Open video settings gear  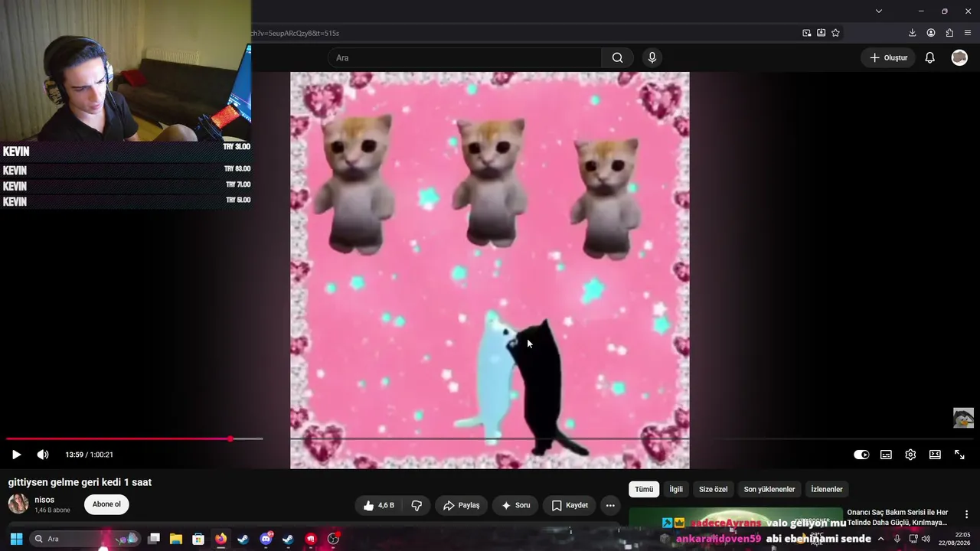click(910, 455)
